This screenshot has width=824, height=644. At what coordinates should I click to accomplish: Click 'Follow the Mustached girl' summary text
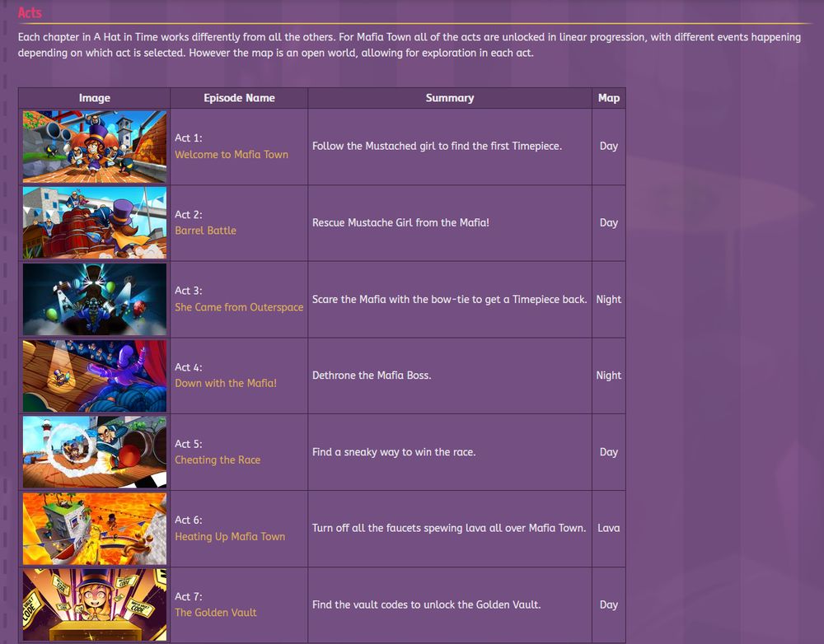pyautogui.click(x=438, y=146)
